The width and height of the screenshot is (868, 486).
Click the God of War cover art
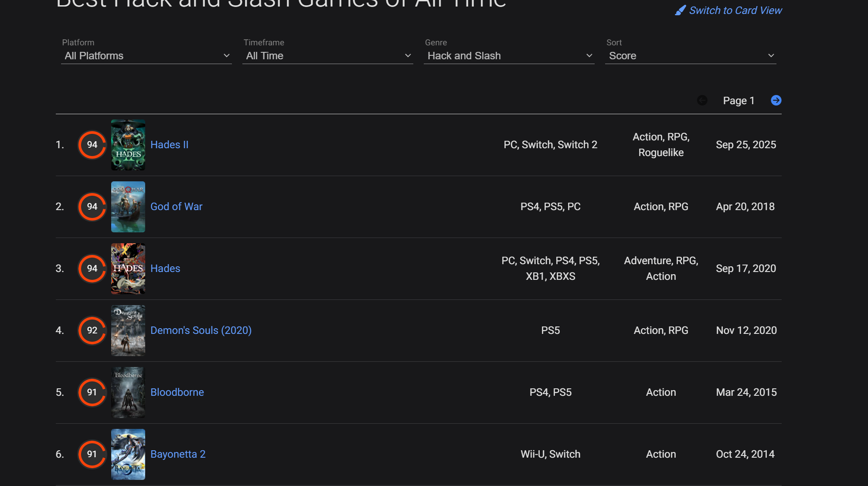pos(128,207)
